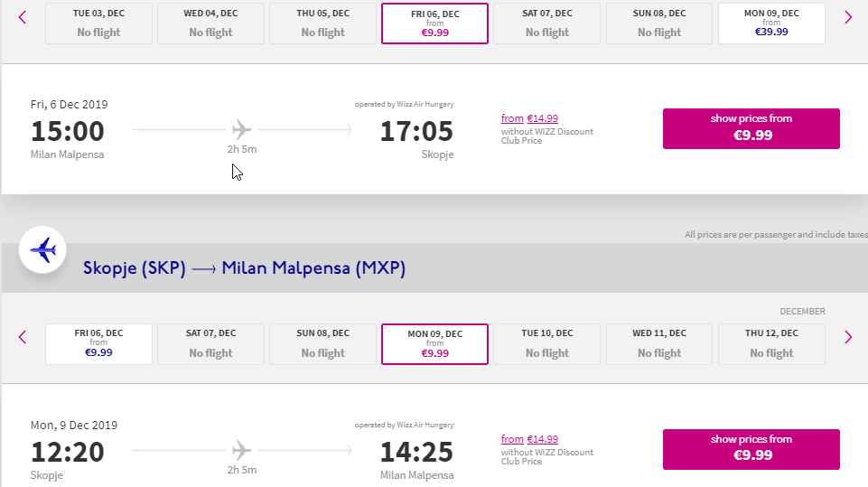Image resolution: width=868 pixels, height=487 pixels.
Task: Select outbound Fri 06, Dec at €9.99
Action: click(434, 23)
